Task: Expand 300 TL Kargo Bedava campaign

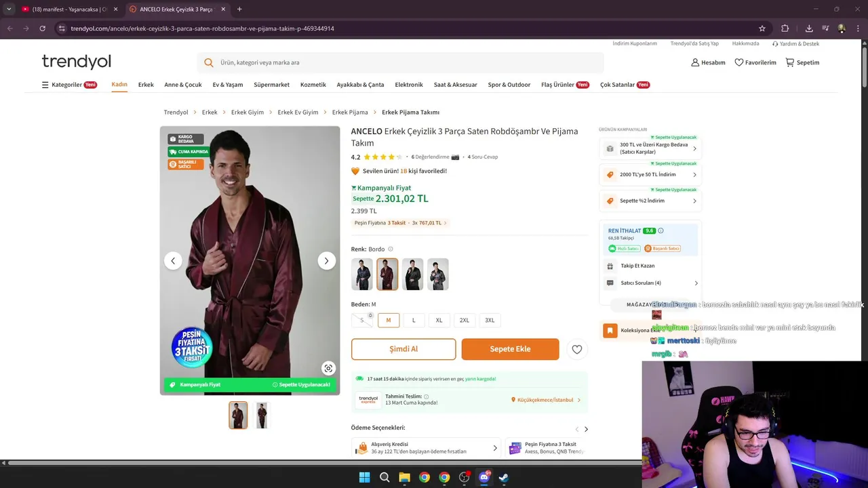Action: coord(650,148)
